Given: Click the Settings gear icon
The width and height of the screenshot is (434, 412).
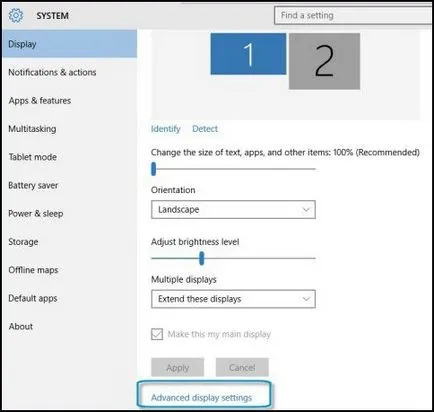Looking at the screenshot, I should point(16,15).
